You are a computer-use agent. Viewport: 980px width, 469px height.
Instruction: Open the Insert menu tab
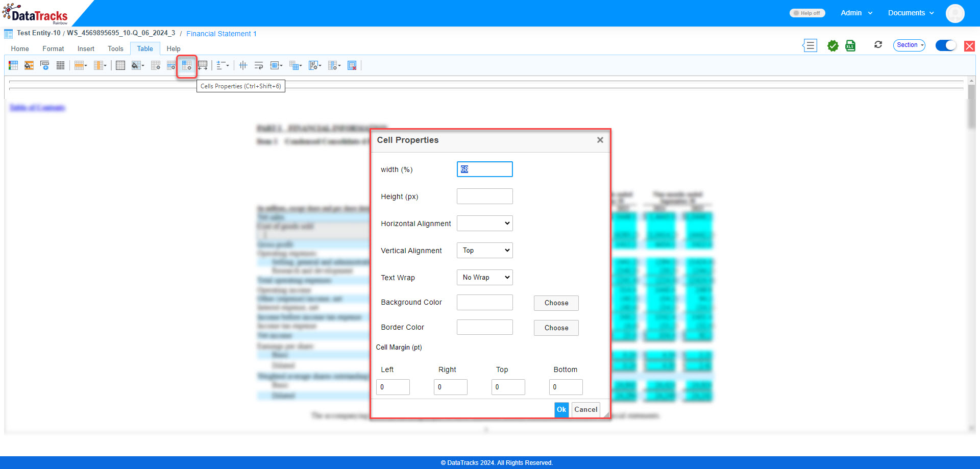click(x=86, y=49)
